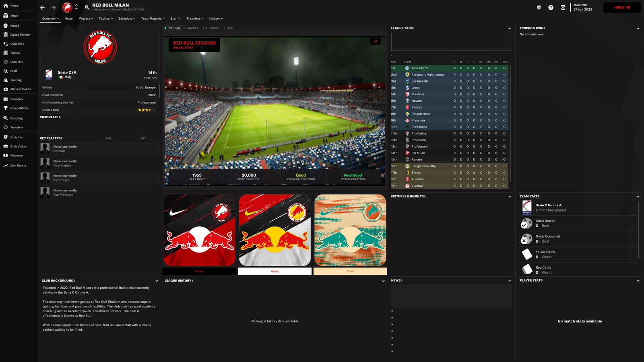The image size is (644, 362).
Task: Select the Tactics view radio option
Action: (191, 28)
